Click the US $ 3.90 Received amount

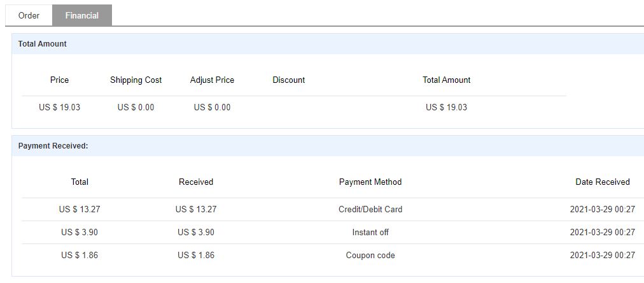pos(196,232)
